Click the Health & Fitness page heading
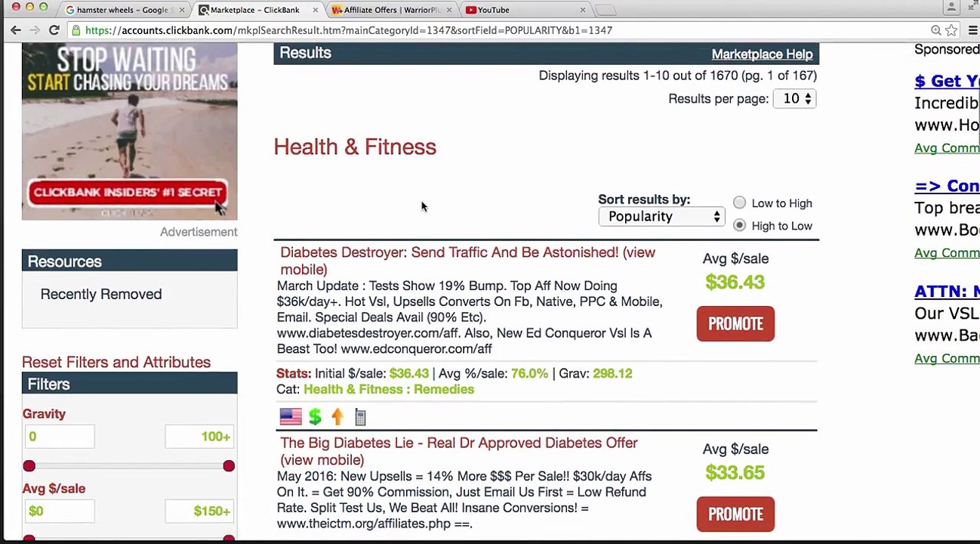Image resolution: width=980 pixels, height=544 pixels. coord(355,147)
